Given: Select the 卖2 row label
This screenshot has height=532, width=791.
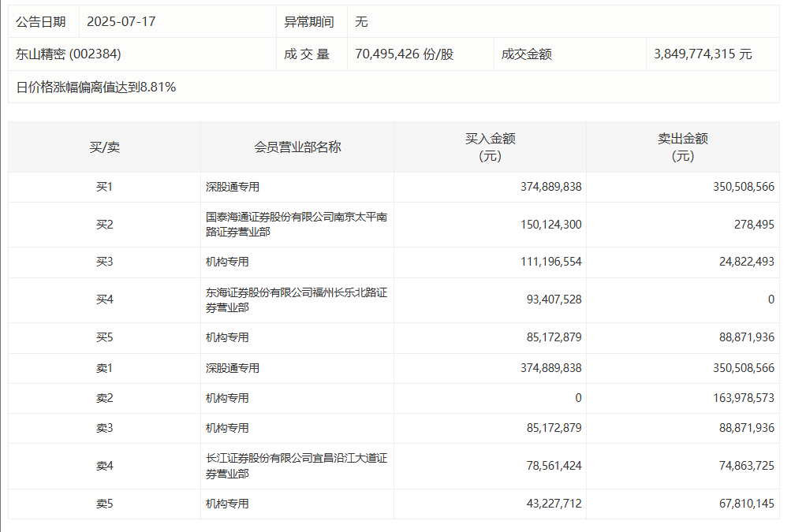Looking at the screenshot, I should point(104,398).
